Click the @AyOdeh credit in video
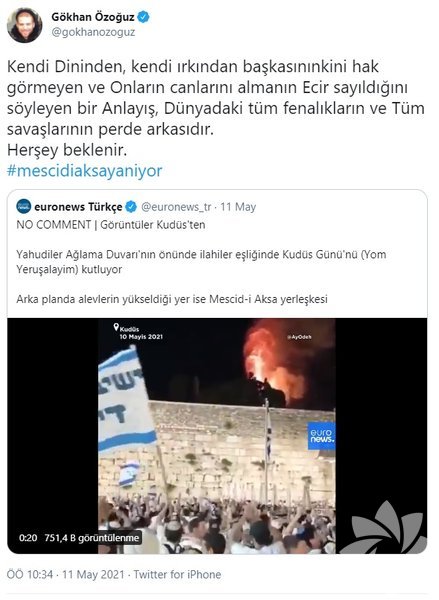 [x=299, y=337]
